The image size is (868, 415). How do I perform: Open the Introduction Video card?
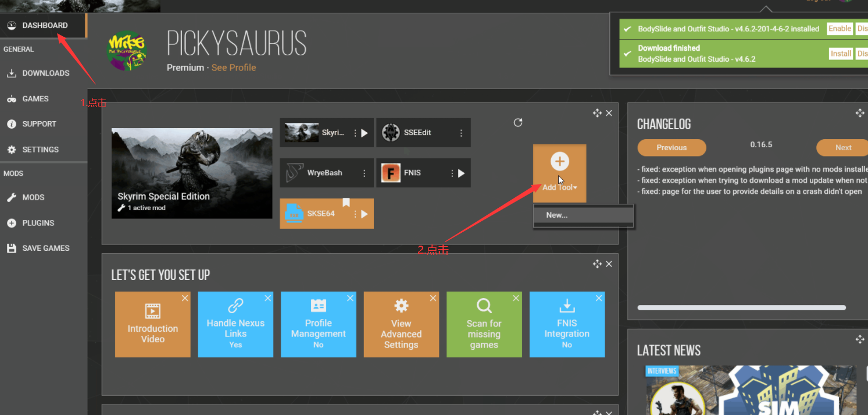153,324
